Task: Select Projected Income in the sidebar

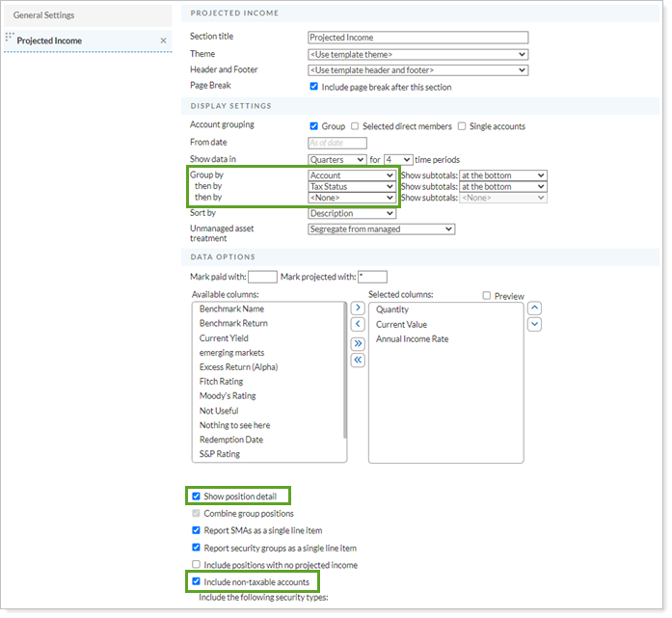Action: point(49,40)
